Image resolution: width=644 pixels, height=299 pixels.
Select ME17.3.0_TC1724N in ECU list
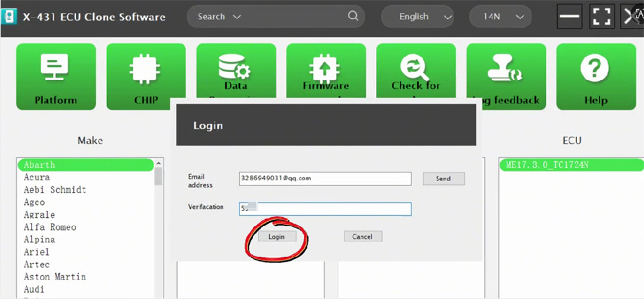tap(572, 165)
